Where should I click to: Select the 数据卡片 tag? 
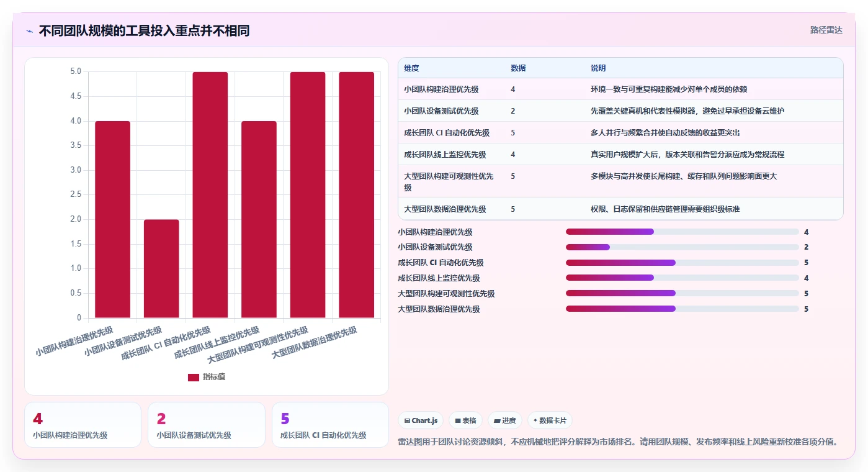click(550, 420)
